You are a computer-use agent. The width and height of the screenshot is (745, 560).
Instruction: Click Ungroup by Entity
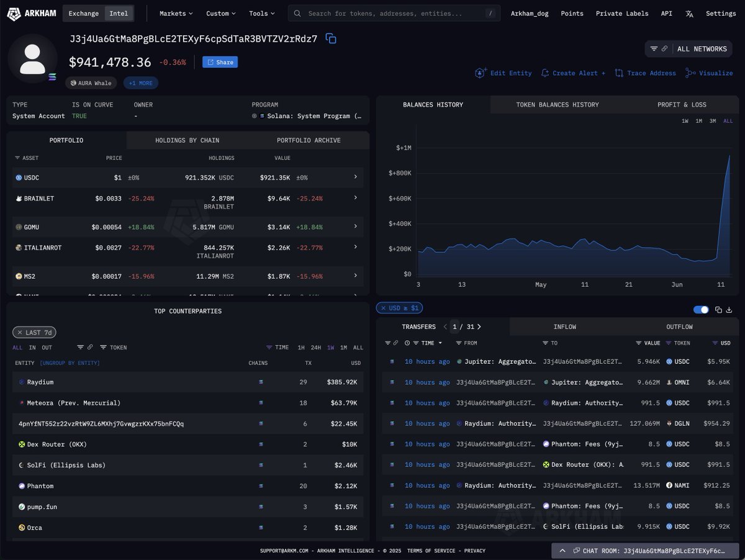coord(69,363)
